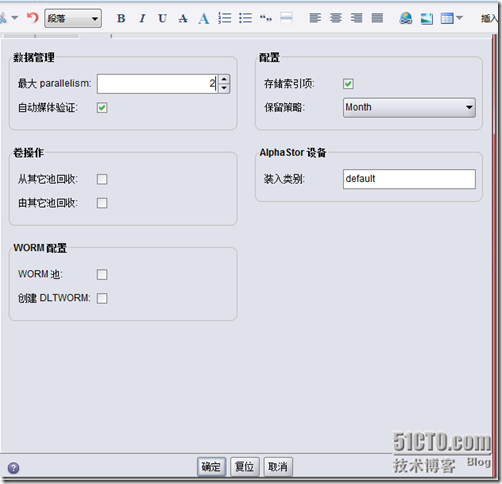
Task: Uncheck the 存储索引项 checkbox
Action: 348,84
